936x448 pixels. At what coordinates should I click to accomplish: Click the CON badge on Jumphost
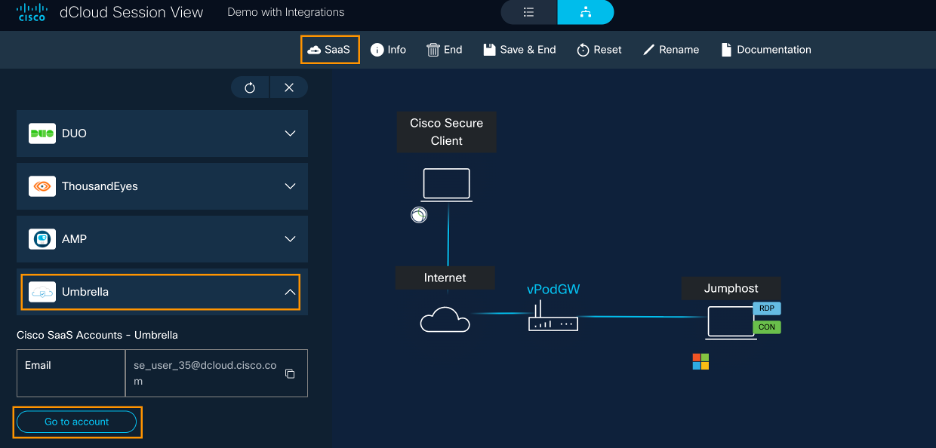click(x=767, y=327)
